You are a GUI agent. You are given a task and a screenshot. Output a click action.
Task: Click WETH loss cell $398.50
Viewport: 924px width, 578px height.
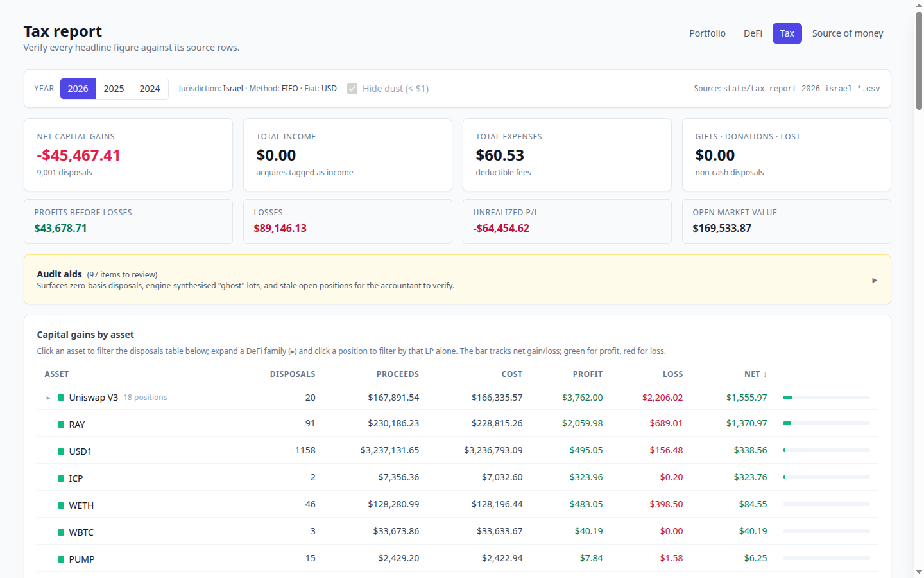click(x=666, y=504)
